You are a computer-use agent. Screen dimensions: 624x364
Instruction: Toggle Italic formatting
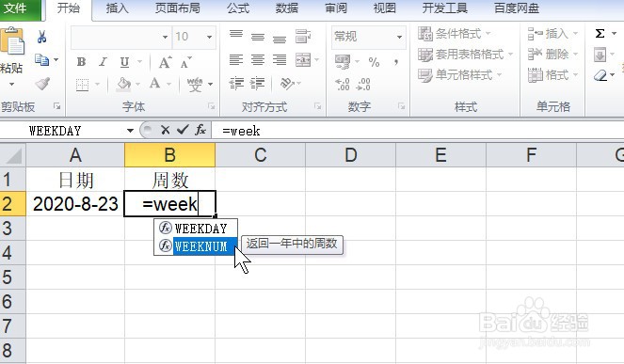pyautogui.click(x=103, y=62)
